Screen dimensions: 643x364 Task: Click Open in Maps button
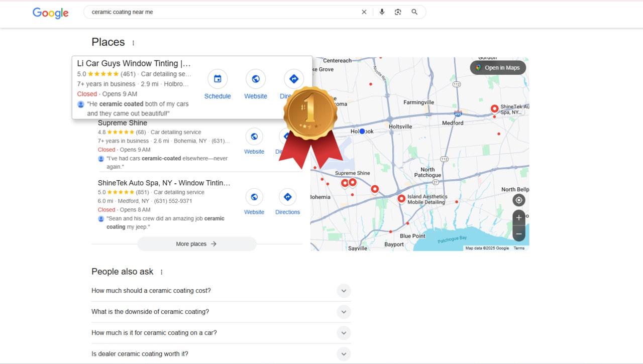pyautogui.click(x=498, y=68)
